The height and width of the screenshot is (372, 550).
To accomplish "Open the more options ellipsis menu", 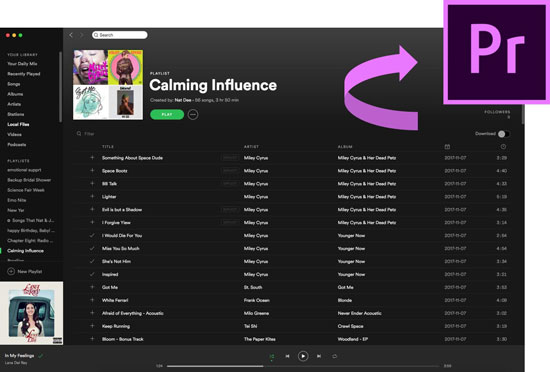I will coord(193,115).
